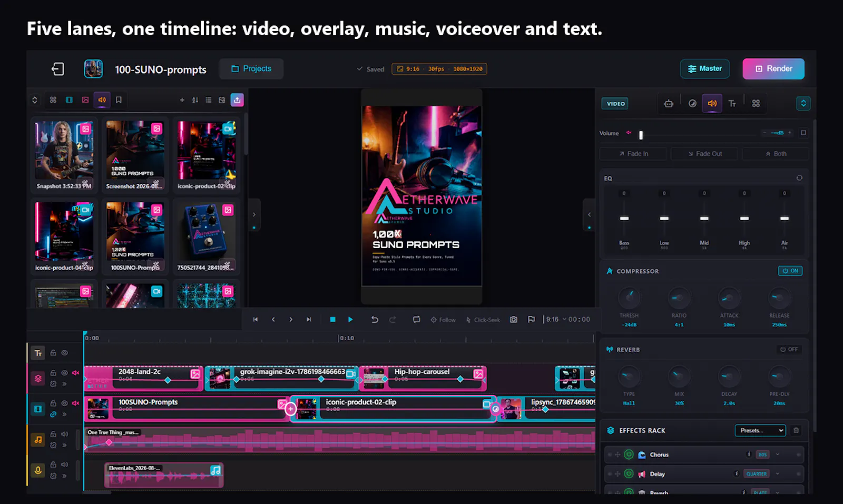Click the Render button
The width and height of the screenshot is (843, 504).
773,69
